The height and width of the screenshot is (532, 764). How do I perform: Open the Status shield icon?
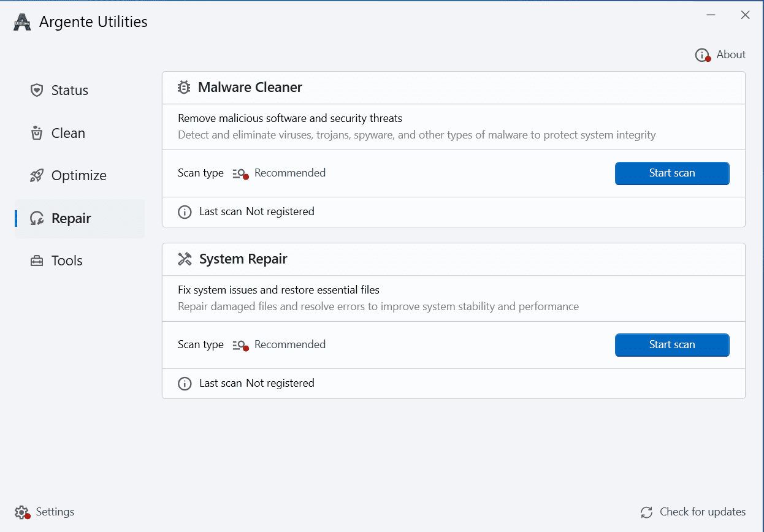click(37, 90)
